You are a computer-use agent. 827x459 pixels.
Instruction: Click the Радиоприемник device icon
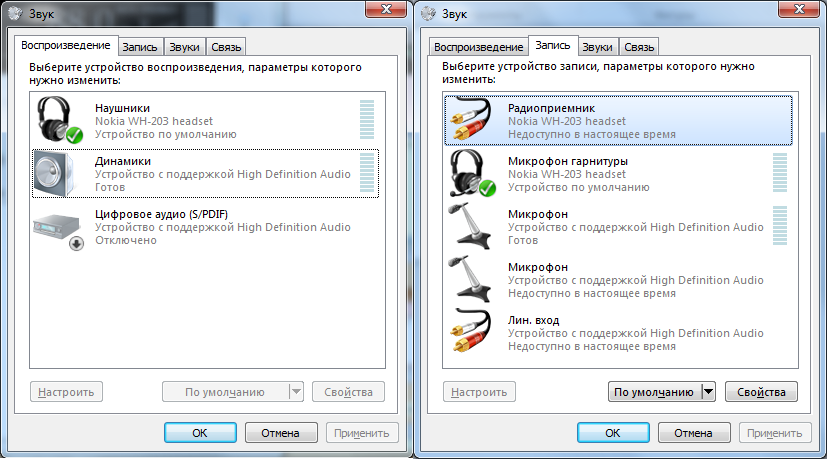tap(473, 120)
